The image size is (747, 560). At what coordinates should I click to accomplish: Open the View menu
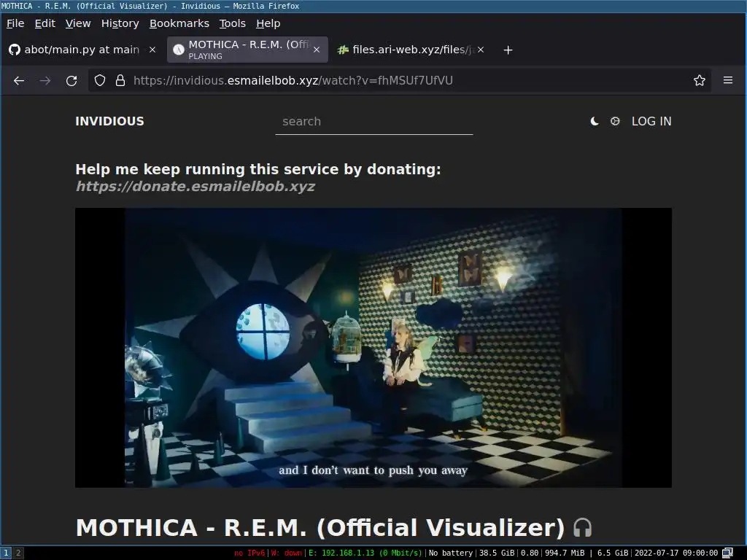pyautogui.click(x=78, y=23)
